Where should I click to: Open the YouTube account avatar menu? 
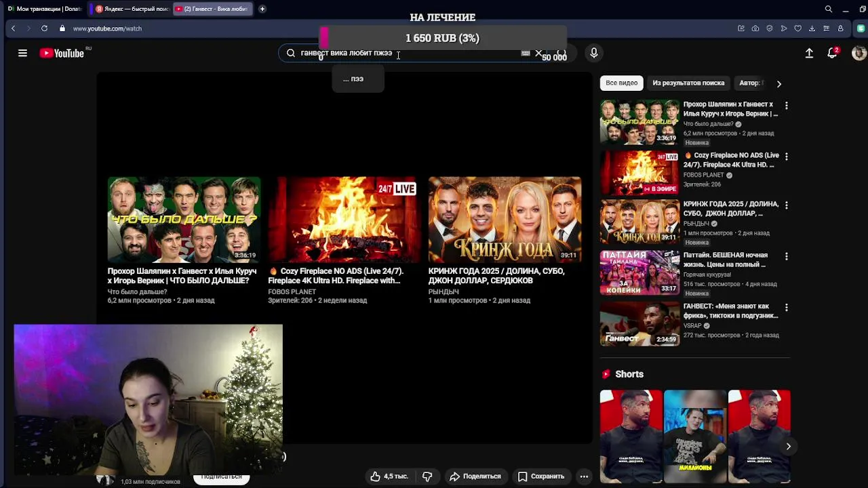[x=859, y=53]
